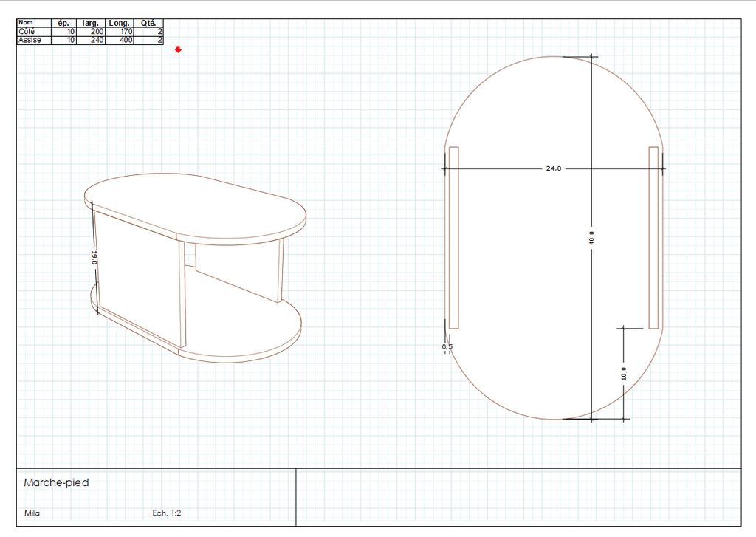756x537 pixels.
Task: Select the Côté row name cell
Action: pos(27,32)
